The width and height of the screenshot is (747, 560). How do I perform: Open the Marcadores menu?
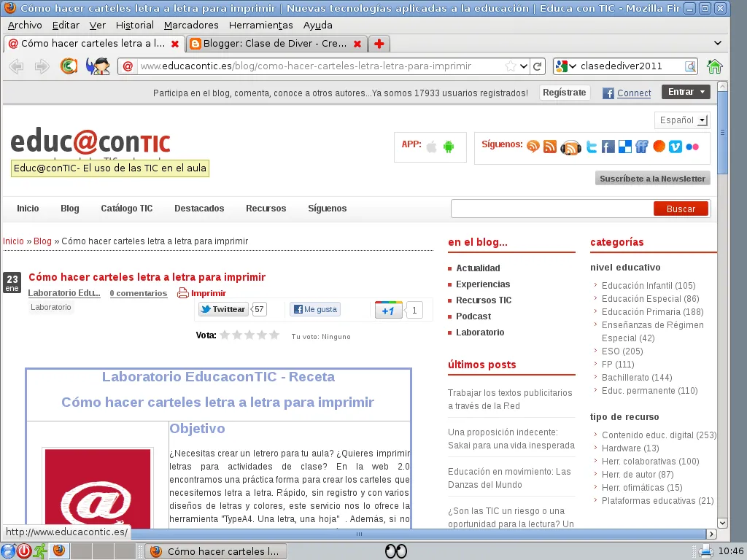(191, 26)
